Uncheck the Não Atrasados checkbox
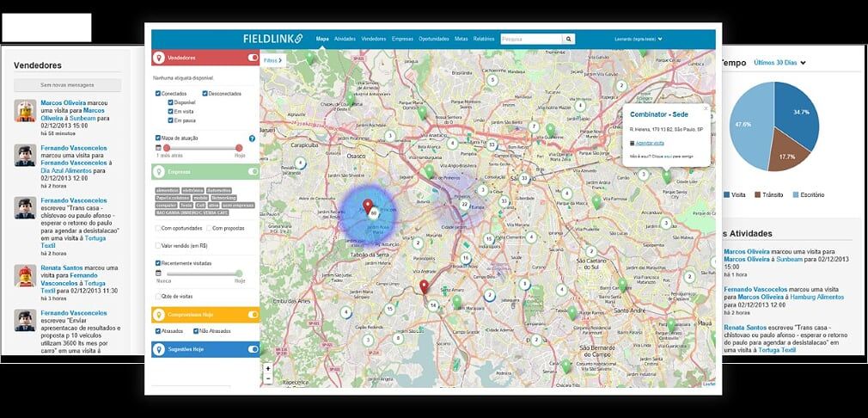868x418 pixels. (196, 331)
